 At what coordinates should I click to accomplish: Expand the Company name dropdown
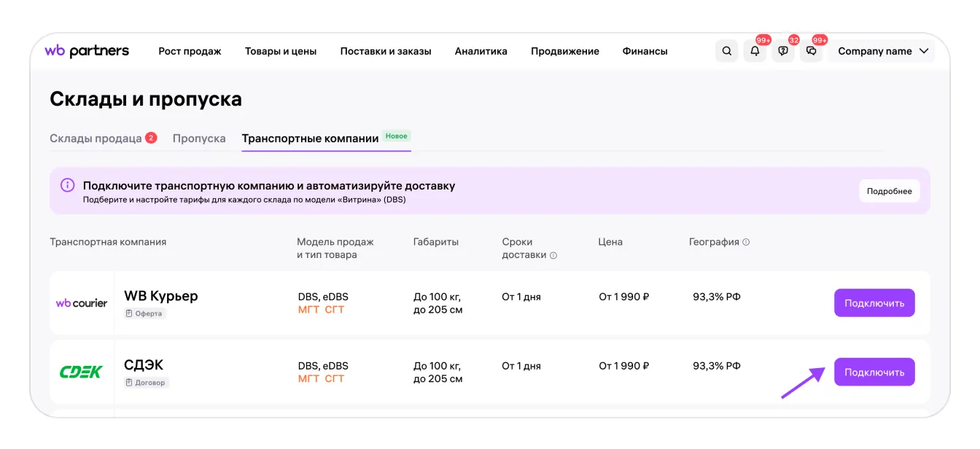tap(882, 51)
